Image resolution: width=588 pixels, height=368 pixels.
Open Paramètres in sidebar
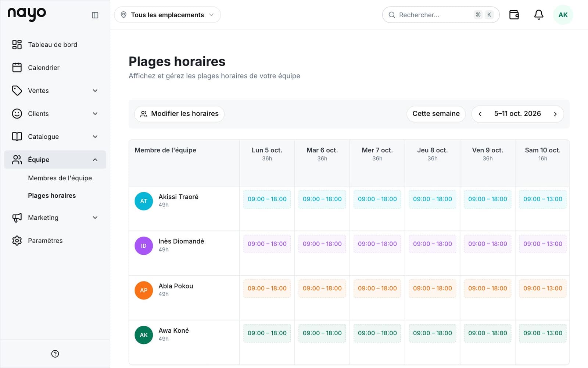coord(55,241)
